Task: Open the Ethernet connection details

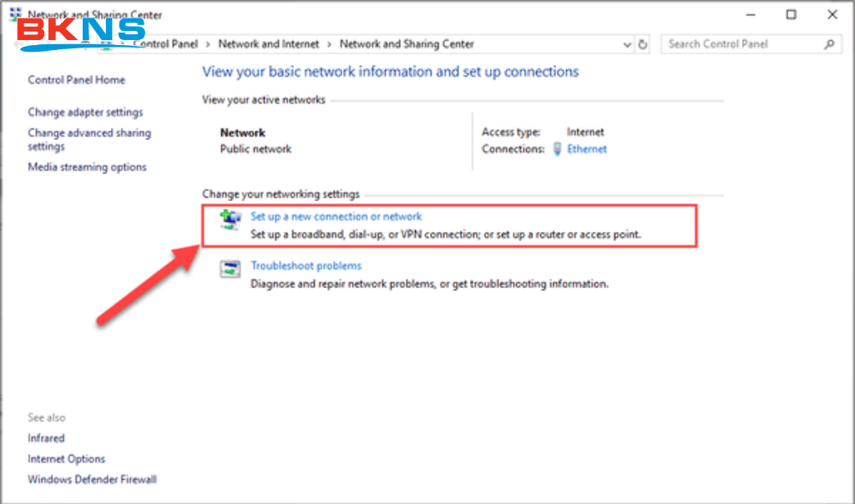Action: pyautogui.click(x=587, y=149)
